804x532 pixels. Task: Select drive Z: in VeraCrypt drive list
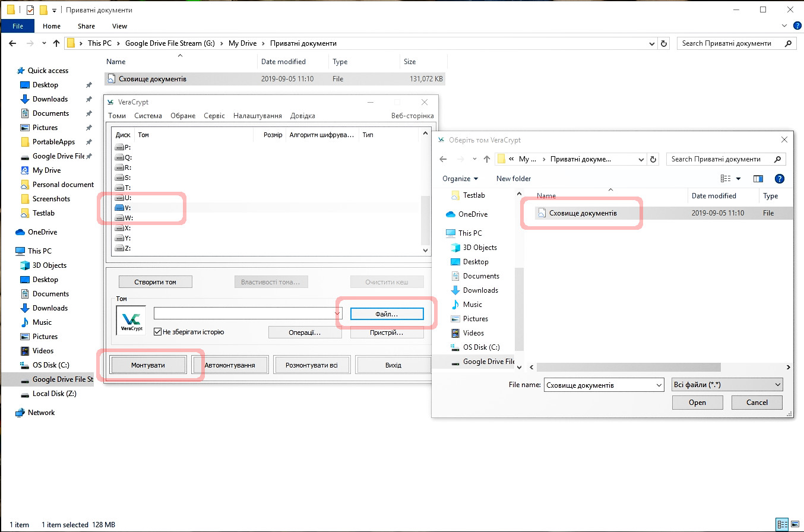click(x=123, y=248)
